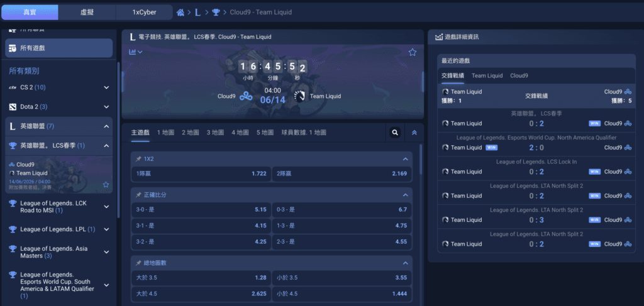Screen dimensions: 644x306
Task: Star the Cloud9 match in sidebar card
Action: [106, 185]
